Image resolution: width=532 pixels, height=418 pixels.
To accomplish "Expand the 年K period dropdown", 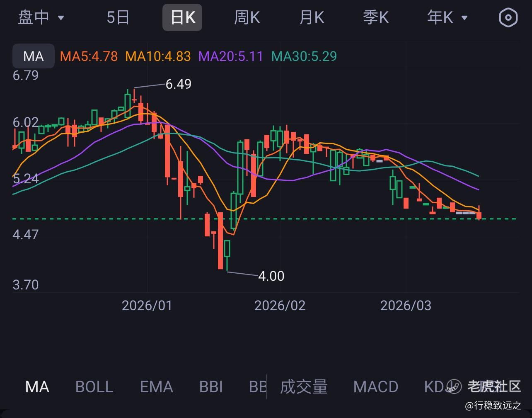I will click(x=447, y=17).
